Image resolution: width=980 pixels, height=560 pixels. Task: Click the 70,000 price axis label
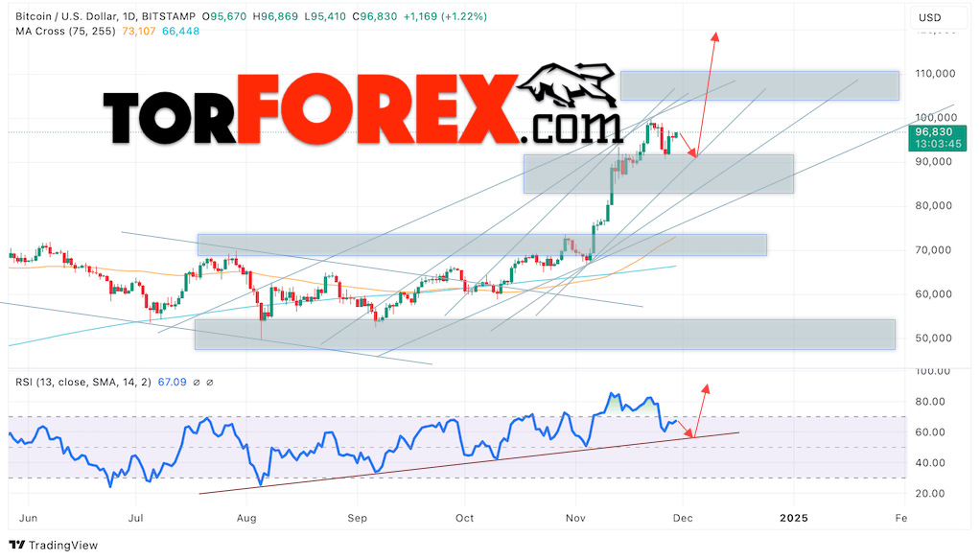click(933, 250)
